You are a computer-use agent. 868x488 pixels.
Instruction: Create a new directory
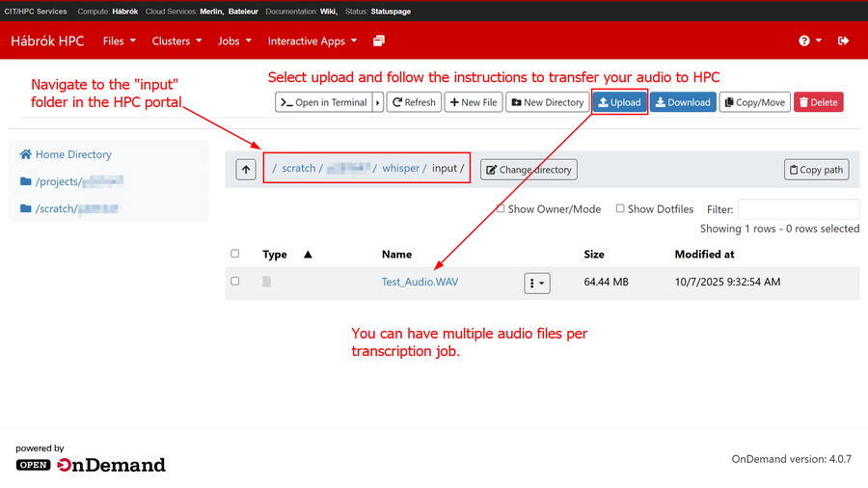point(547,102)
